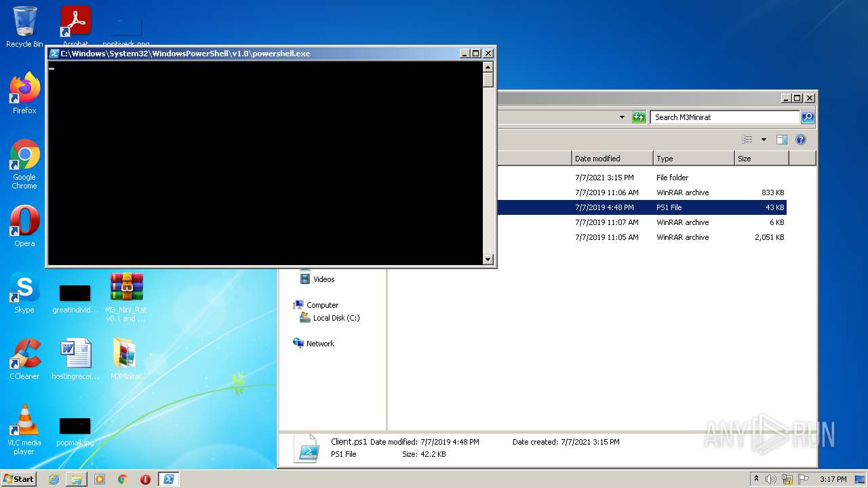868x488 pixels.
Task: Open Local Disk (C:) in navigation pane
Action: 330,318
